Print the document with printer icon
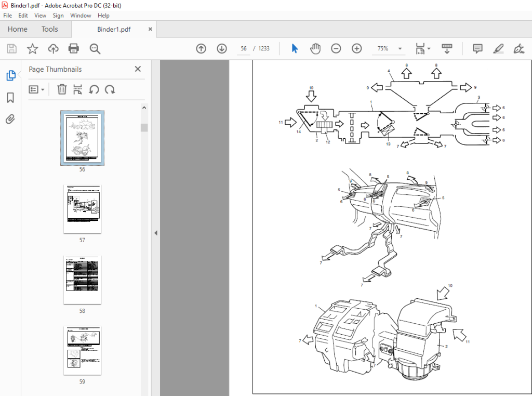The height and width of the screenshot is (396, 532). pos(74,48)
